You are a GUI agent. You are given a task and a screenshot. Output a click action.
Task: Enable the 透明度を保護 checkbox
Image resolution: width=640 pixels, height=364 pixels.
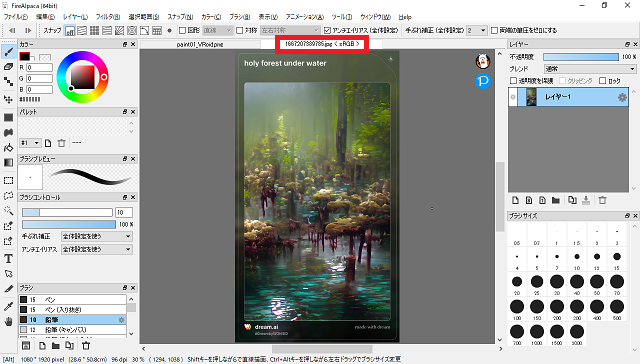coord(513,81)
